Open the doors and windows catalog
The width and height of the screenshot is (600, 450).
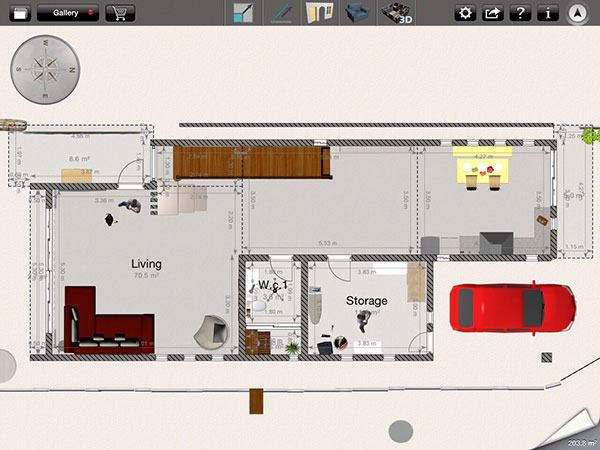[x=318, y=13]
